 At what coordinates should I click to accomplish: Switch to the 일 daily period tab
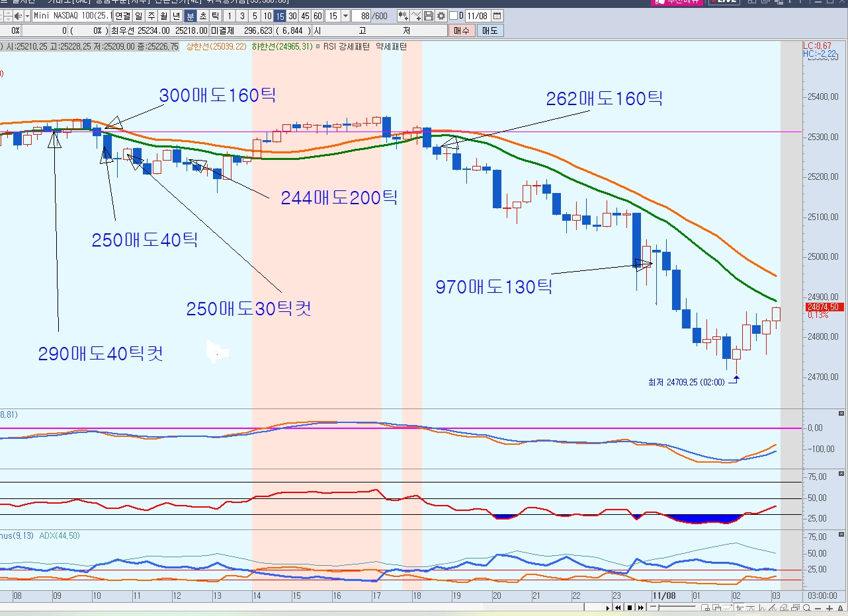click(138, 15)
